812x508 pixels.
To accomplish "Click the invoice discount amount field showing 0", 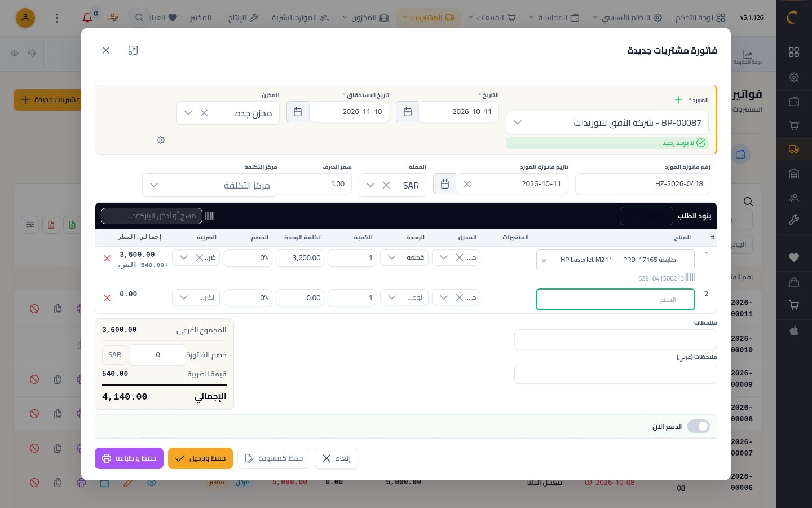I will (x=158, y=355).
